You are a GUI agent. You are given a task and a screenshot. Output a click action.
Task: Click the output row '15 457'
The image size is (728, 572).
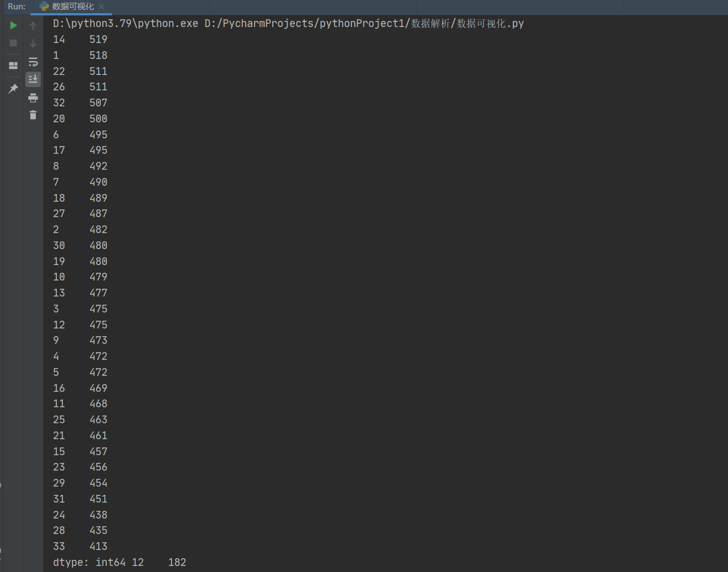[80, 452]
